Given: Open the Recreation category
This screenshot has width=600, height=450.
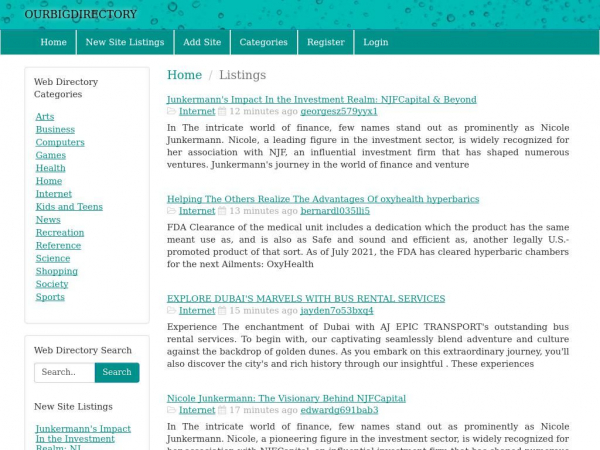Looking at the screenshot, I should click(60, 232).
